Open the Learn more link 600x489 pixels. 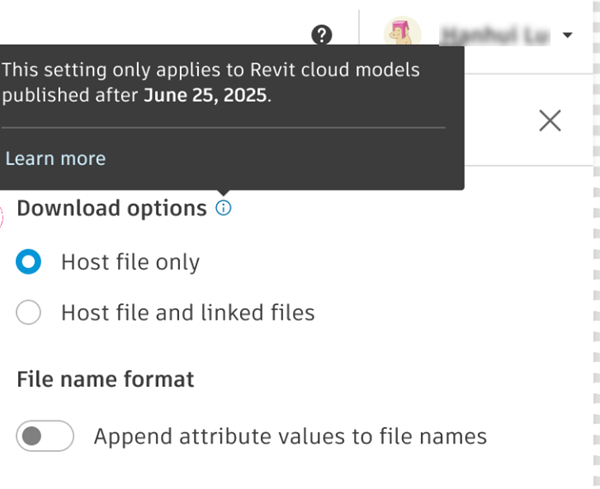(x=55, y=158)
